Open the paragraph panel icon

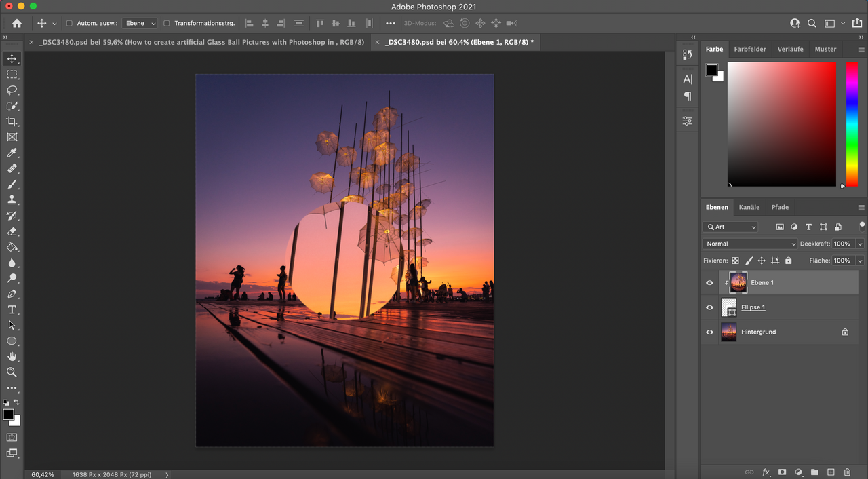click(x=688, y=96)
